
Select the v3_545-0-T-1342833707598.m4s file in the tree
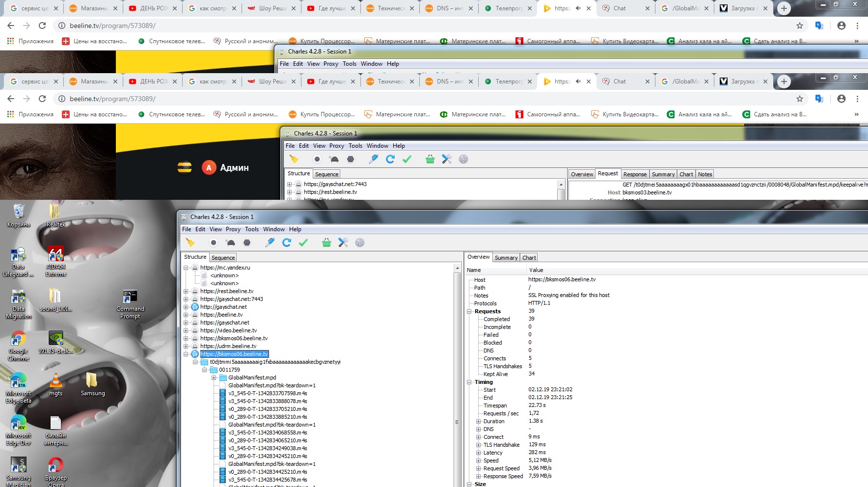pos(268,393)
